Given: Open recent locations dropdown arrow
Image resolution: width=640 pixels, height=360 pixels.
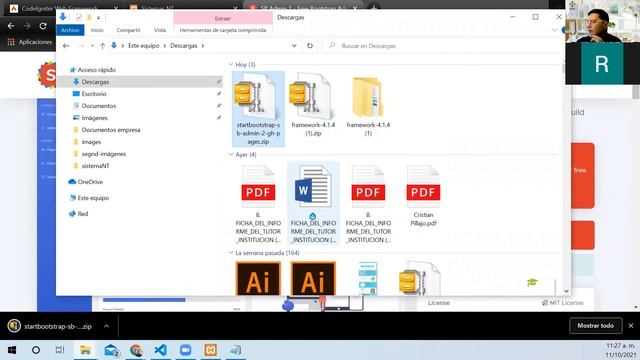Looking at the screenshot, I should (93, 46).
